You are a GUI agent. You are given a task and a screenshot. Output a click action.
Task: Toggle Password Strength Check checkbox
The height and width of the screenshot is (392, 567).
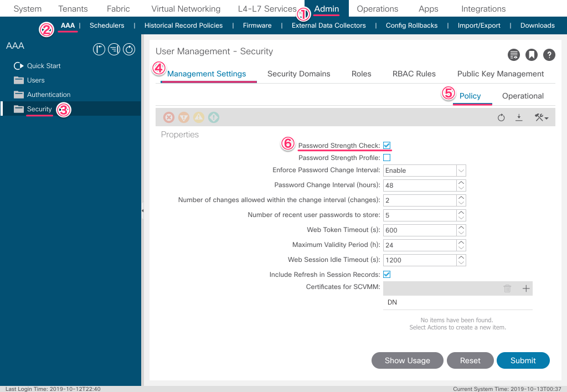pos(387,146)
